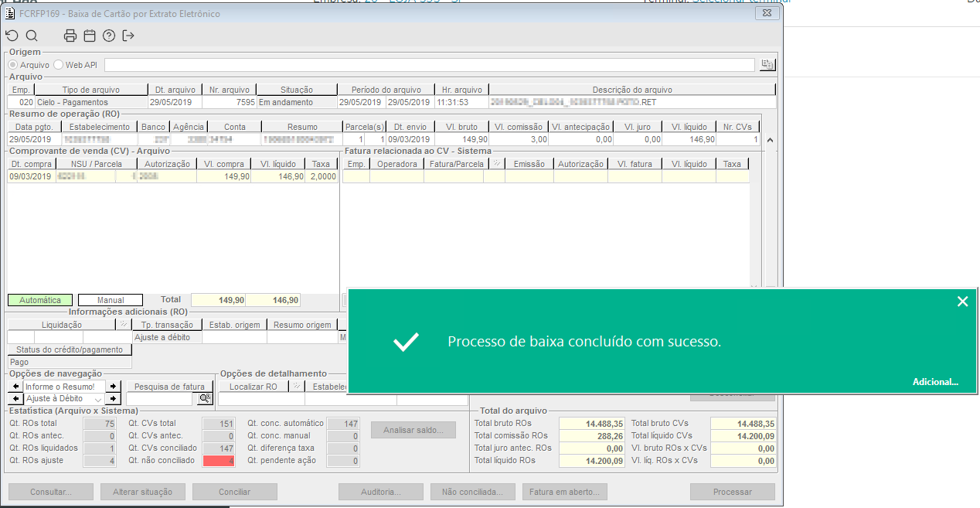Click the undo/reload toolbar icon
This screenshot has height=508, width=980.
12,36
